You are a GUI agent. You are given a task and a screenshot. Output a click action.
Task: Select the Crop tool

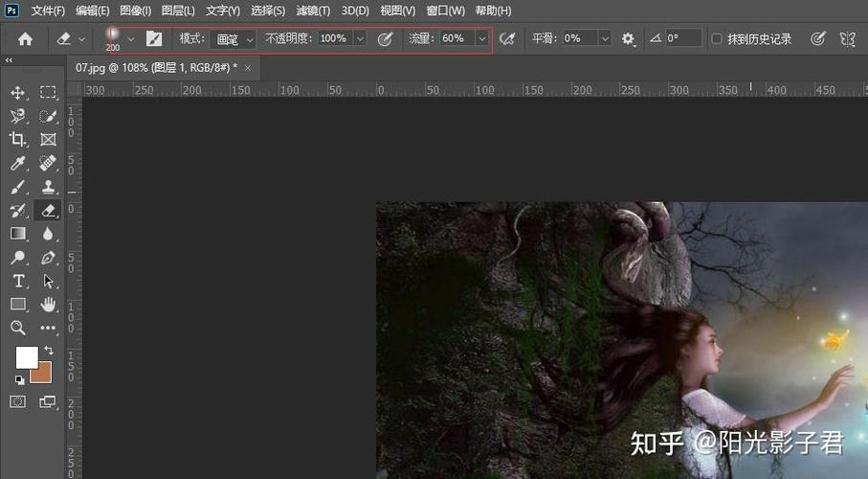18,139
